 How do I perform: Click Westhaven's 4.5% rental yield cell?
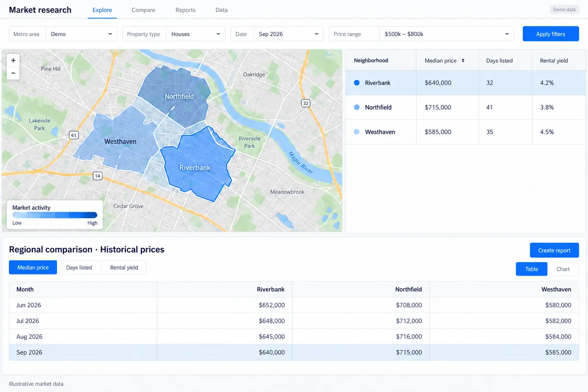(547, 132)
